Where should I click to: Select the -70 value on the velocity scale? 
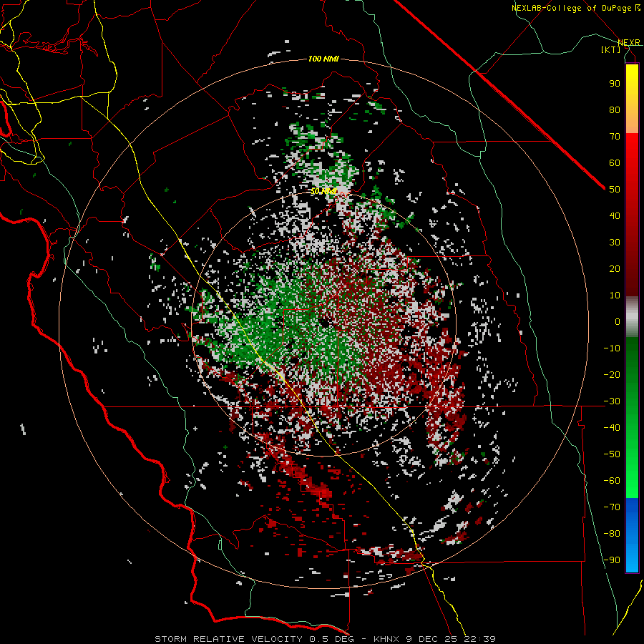(x=612, y=507)
